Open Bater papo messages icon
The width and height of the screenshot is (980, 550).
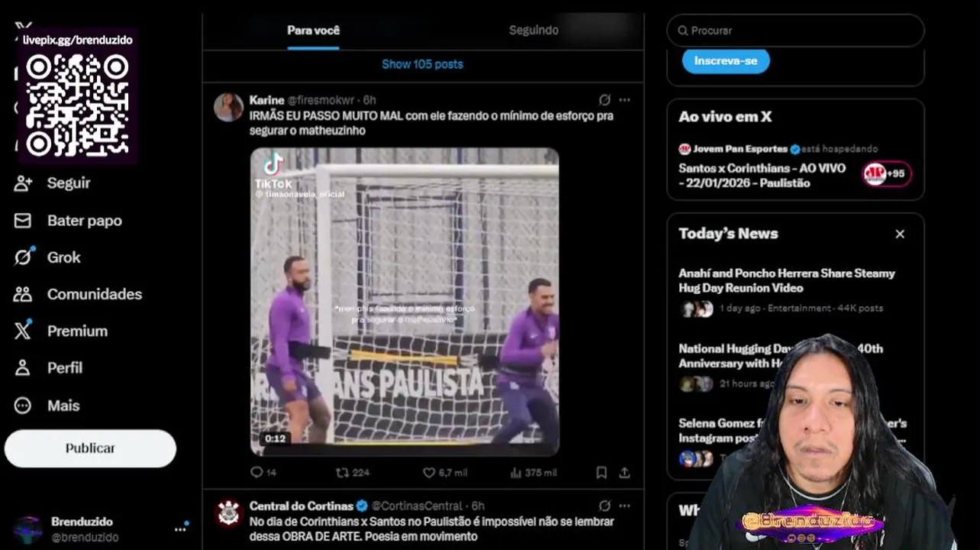coord(23,221)
